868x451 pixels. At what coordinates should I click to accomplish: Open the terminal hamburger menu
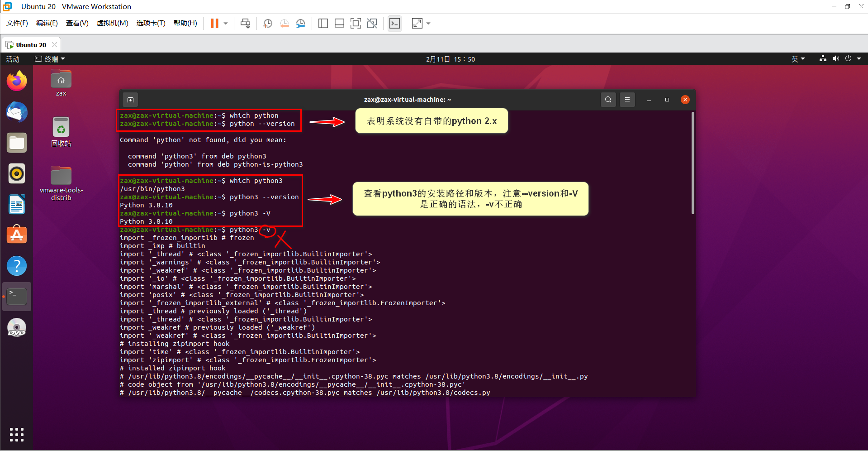627,99
